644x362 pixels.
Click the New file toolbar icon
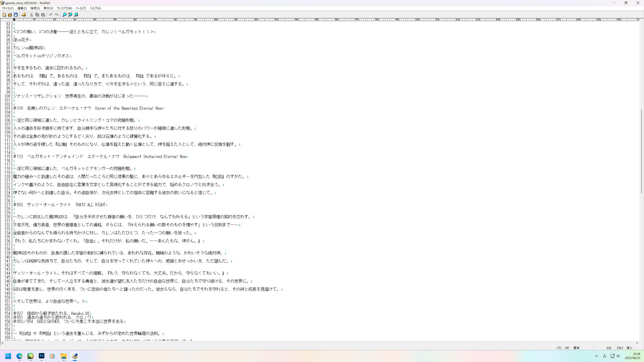coord(4,14)
